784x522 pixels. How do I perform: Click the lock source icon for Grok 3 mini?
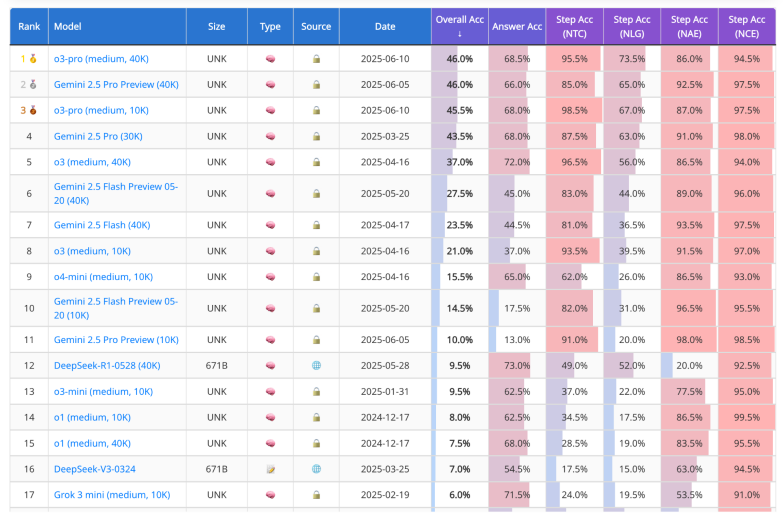tap(316, 494)
